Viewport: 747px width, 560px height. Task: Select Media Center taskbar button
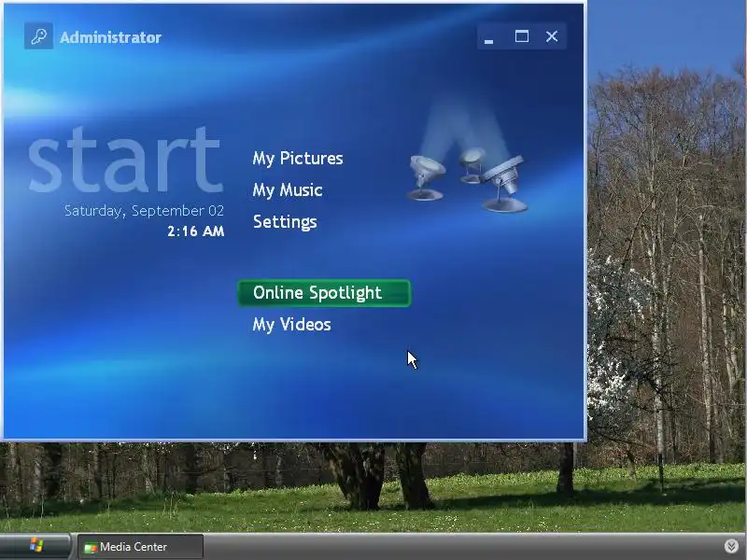click(x=141, y=547)
